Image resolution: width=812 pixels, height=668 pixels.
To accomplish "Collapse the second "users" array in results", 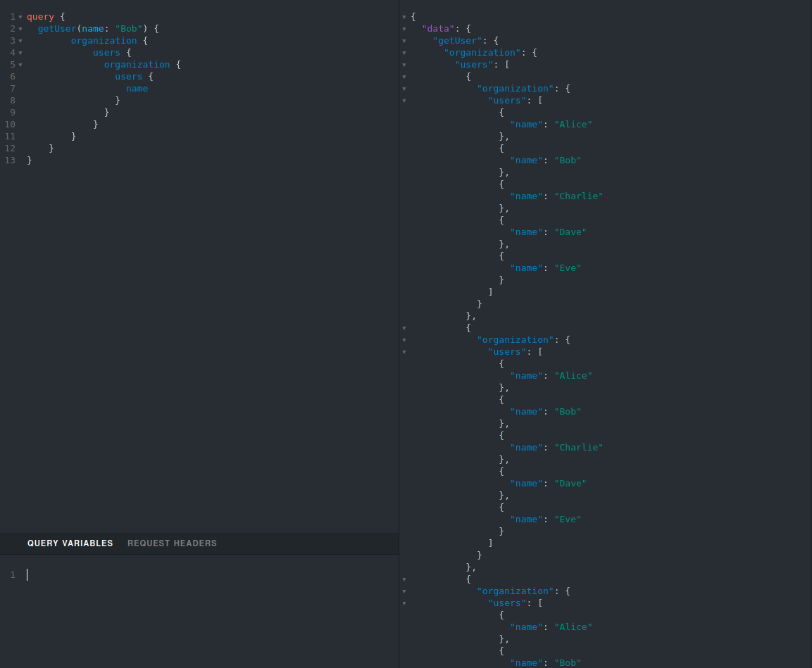I will 404,351.
